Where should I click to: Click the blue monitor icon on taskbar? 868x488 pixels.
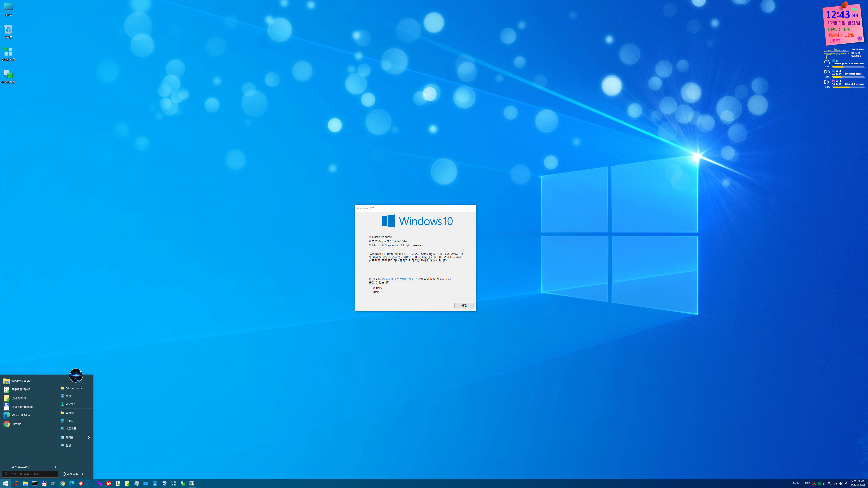point(146,483)
